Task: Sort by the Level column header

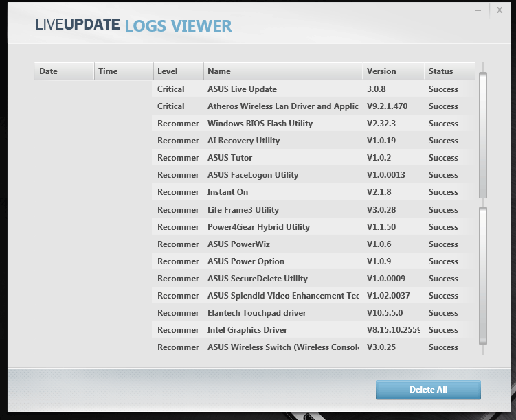Action: pyautogui.click(x=179, y=71)
